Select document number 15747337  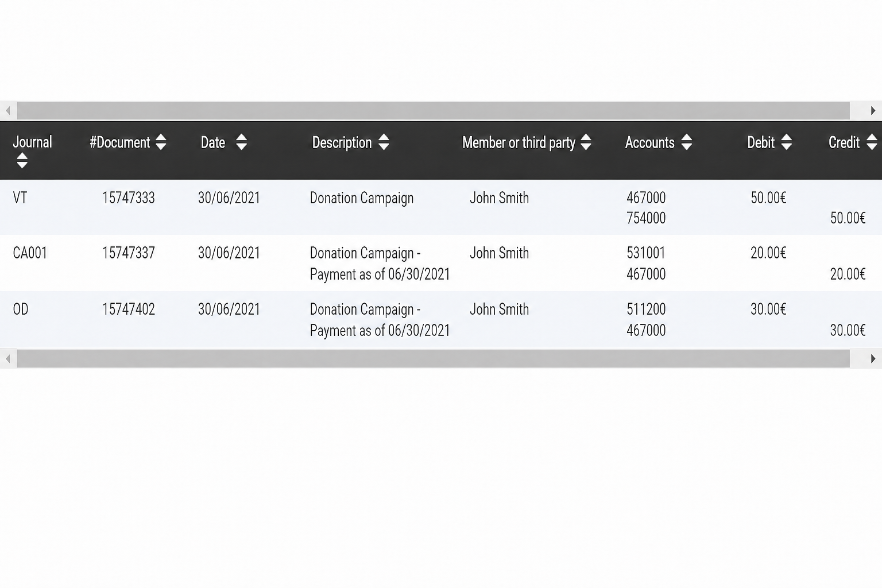coord(129,253)
